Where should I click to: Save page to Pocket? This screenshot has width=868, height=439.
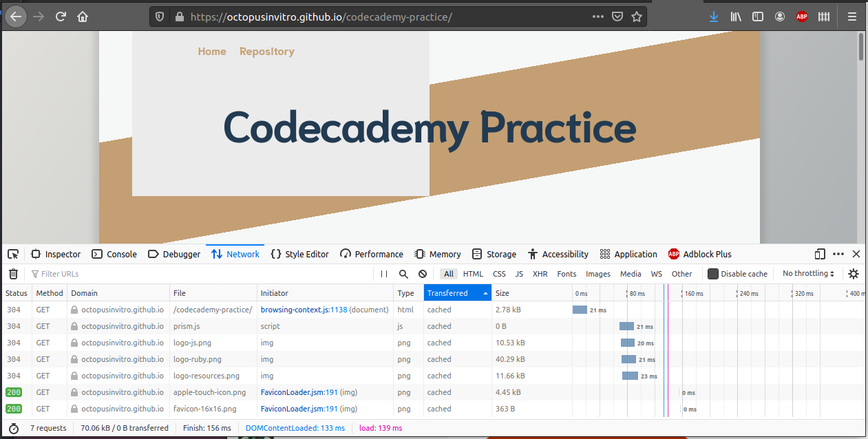pyautogui.click(x=617, y=17)
